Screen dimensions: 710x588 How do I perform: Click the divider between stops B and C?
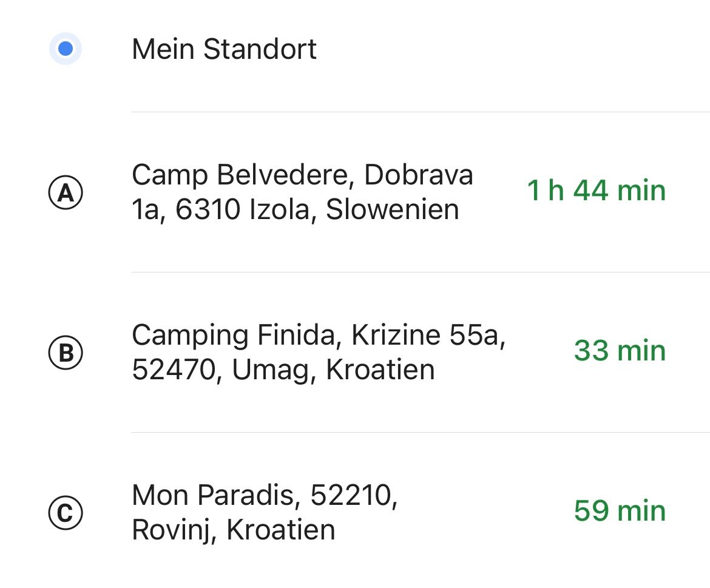pos(419,433)
